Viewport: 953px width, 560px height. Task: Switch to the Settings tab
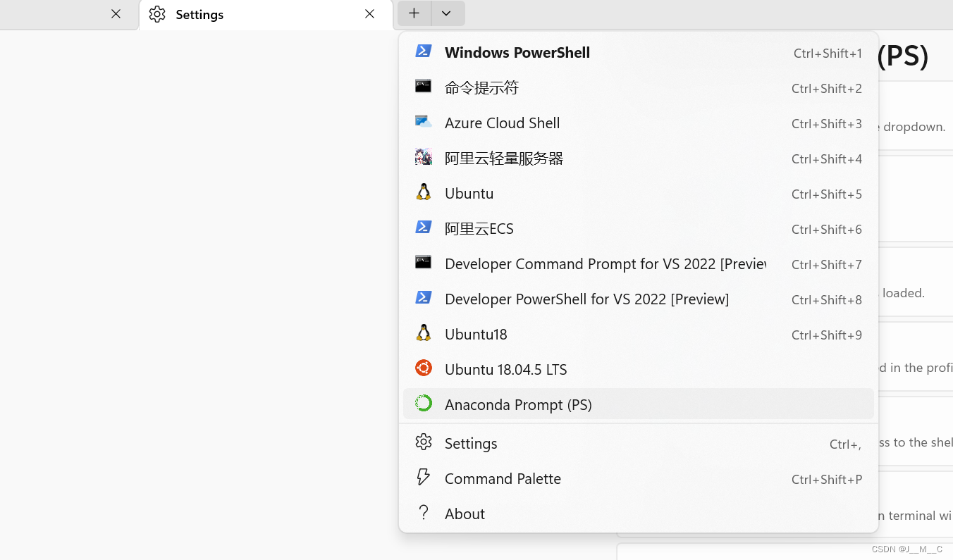point(265,15)
